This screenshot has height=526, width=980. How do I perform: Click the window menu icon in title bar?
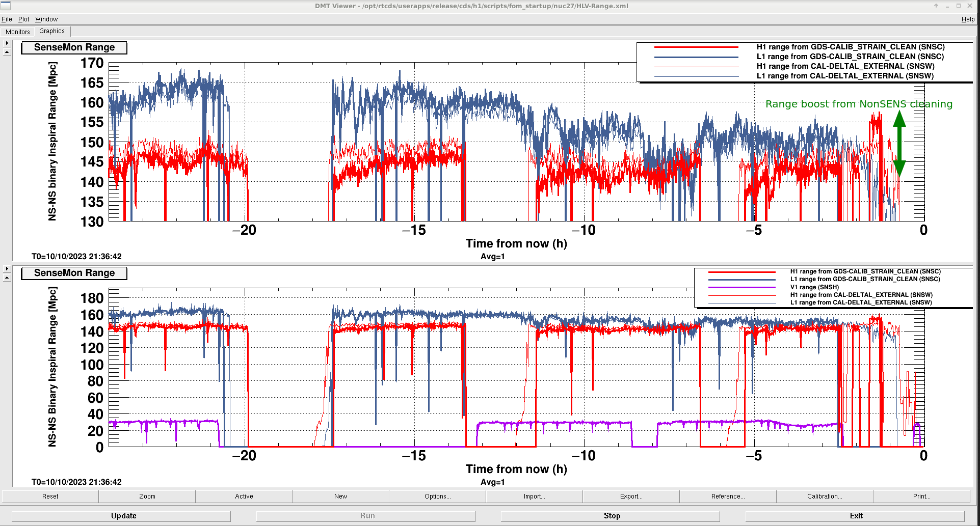(6, 6)
